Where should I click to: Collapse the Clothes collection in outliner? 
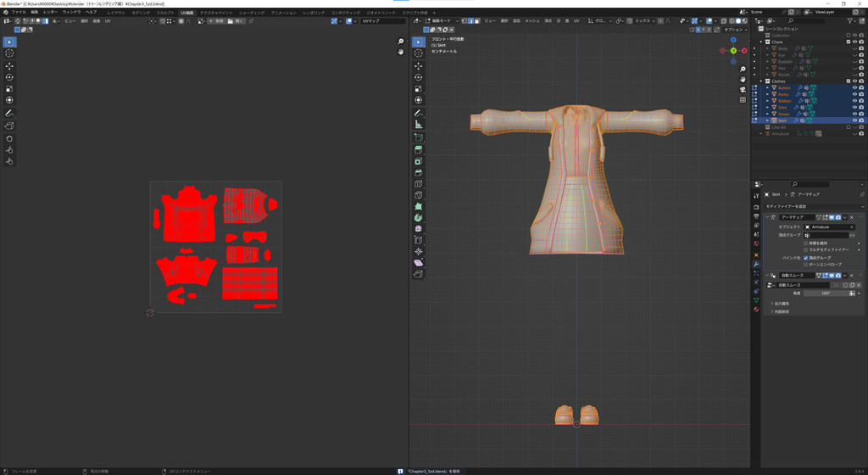coord(761,81)
